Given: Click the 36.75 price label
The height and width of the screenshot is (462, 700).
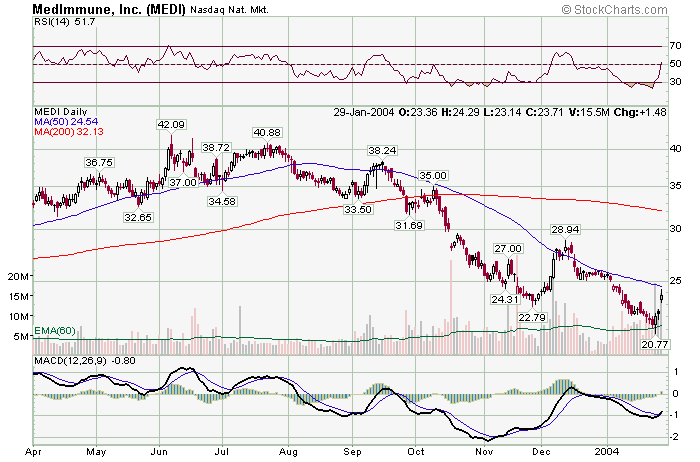Looking at the screenshot, I should point(99,162).
